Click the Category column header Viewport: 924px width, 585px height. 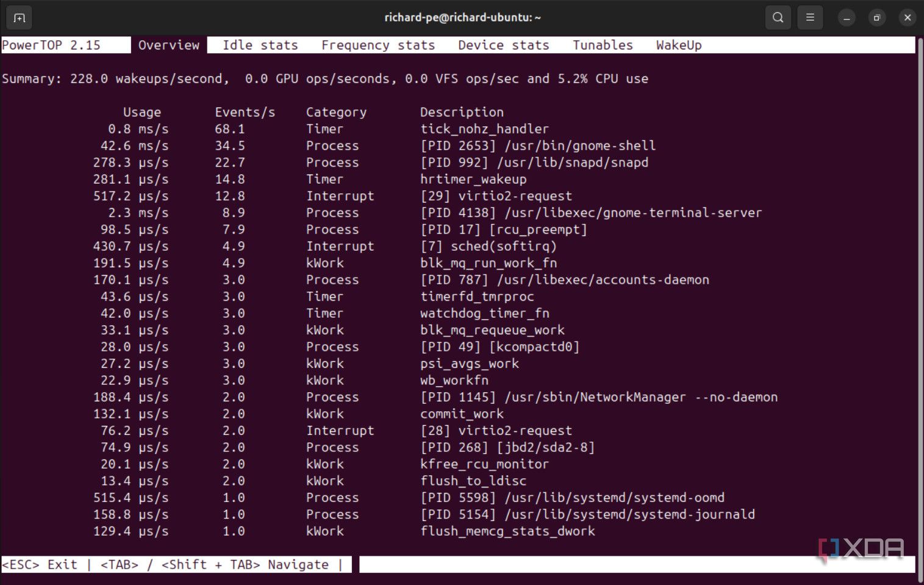coord(336,112)
